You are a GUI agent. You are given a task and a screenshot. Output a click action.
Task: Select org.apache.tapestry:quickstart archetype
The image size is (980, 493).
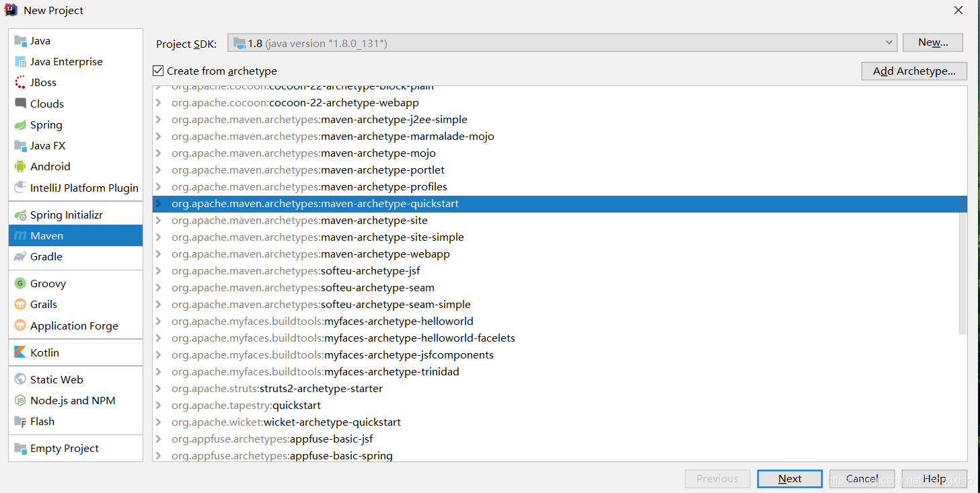click(560, 405)
